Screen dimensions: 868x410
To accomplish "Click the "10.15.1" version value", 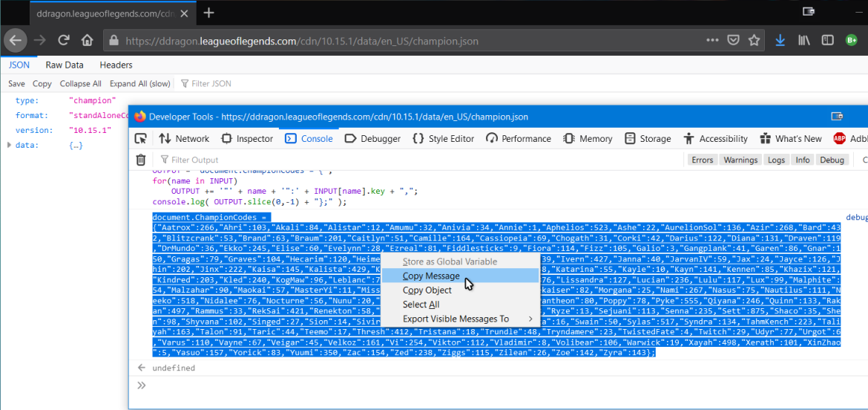I will point(91,130).
